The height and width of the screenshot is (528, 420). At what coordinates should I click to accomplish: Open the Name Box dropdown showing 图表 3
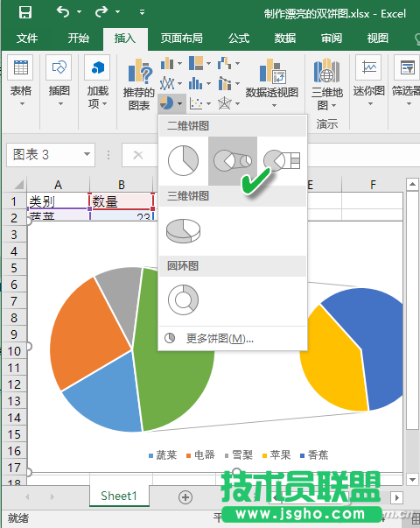tap(87, 155)
